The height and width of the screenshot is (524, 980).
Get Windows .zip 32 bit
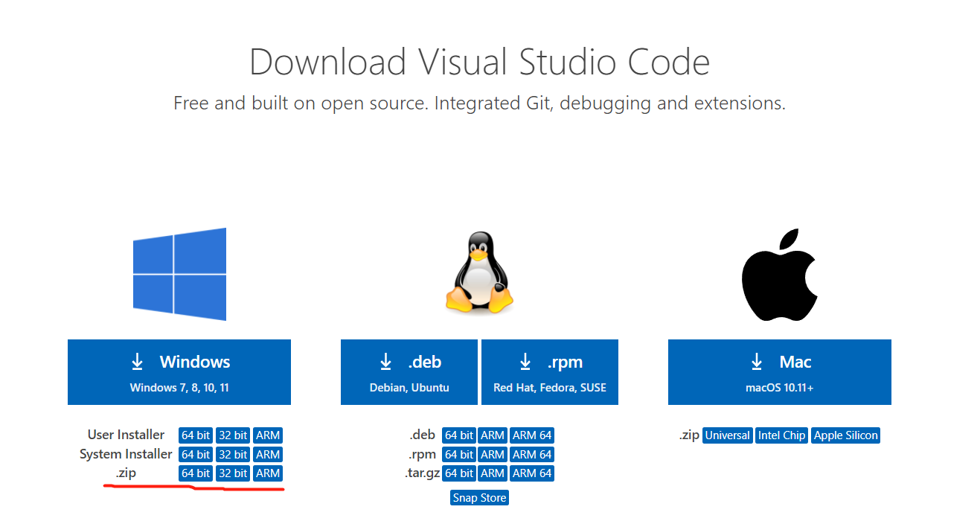click(233, 473)
